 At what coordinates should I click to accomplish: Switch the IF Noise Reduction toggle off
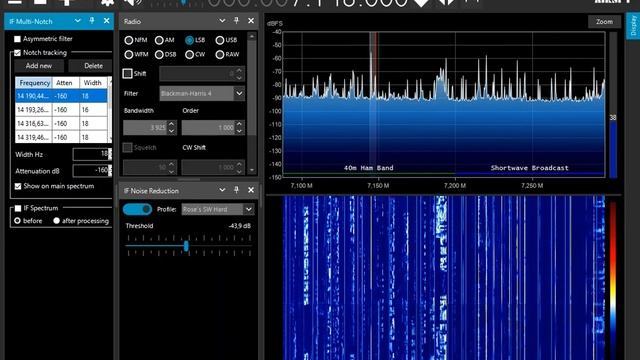137,209
